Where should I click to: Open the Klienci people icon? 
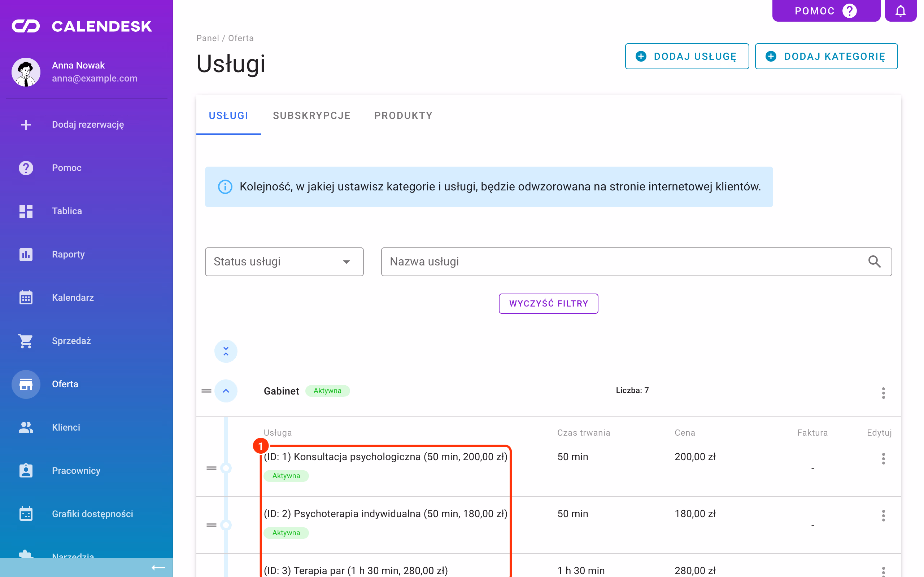26,427
